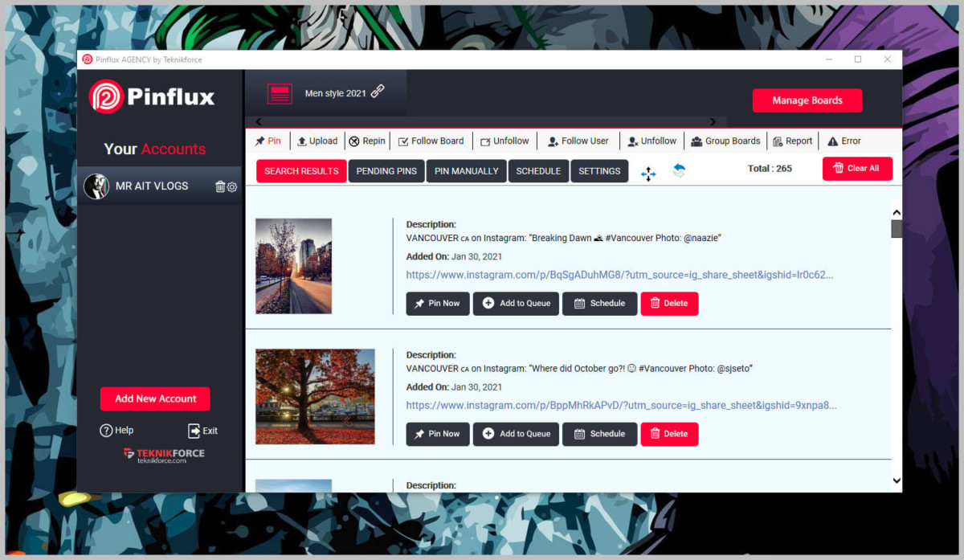The image size is (964, 560).
Task: Click the Teknikforce logo link
Action: coord(164,456)
